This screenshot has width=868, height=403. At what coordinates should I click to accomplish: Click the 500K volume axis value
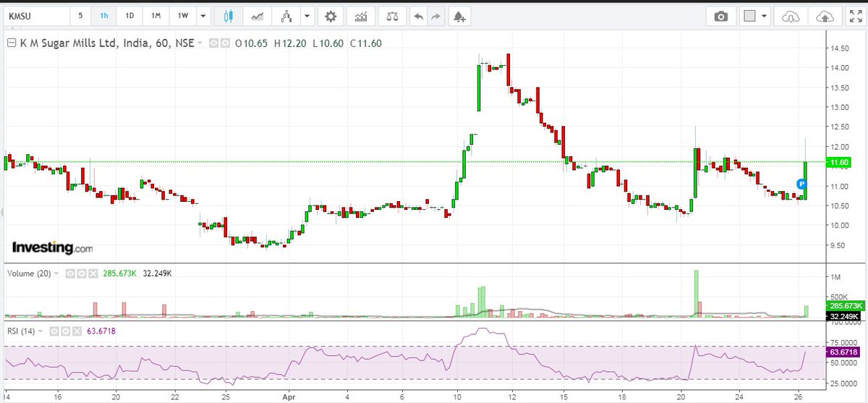click(x=841, y=297)
